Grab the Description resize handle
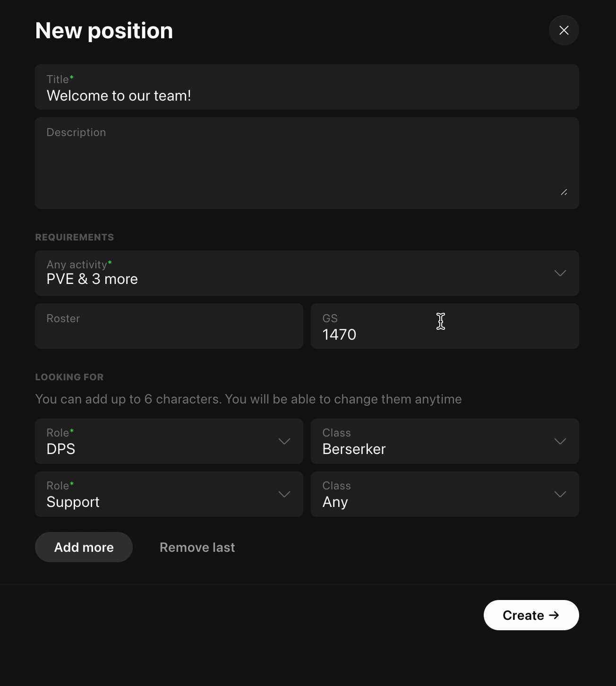Viewport: 616px width, 686px height. [x=564, y=192]
